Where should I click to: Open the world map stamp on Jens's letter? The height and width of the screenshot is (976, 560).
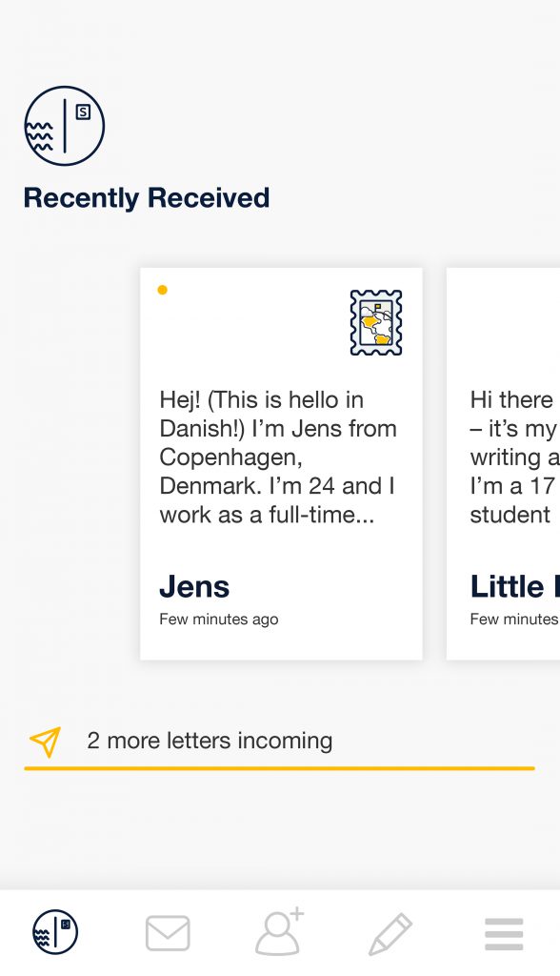click(376, 322)
